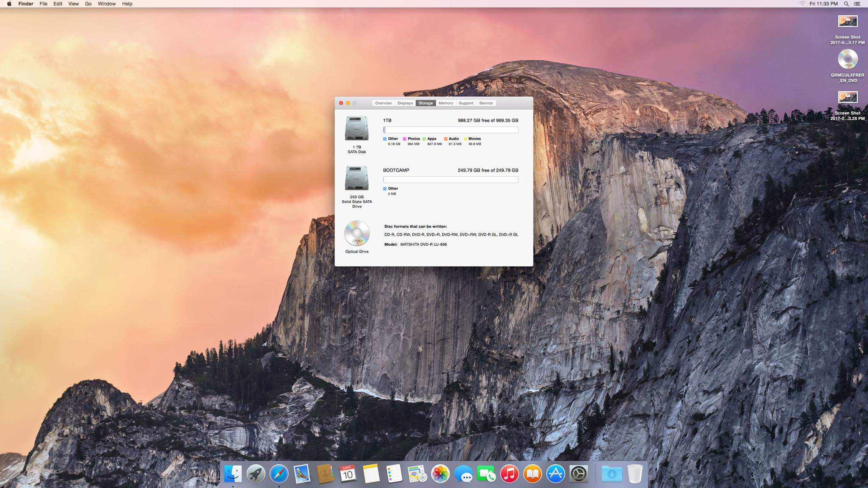Launch the Photos app in the Dock

(440, 474)
